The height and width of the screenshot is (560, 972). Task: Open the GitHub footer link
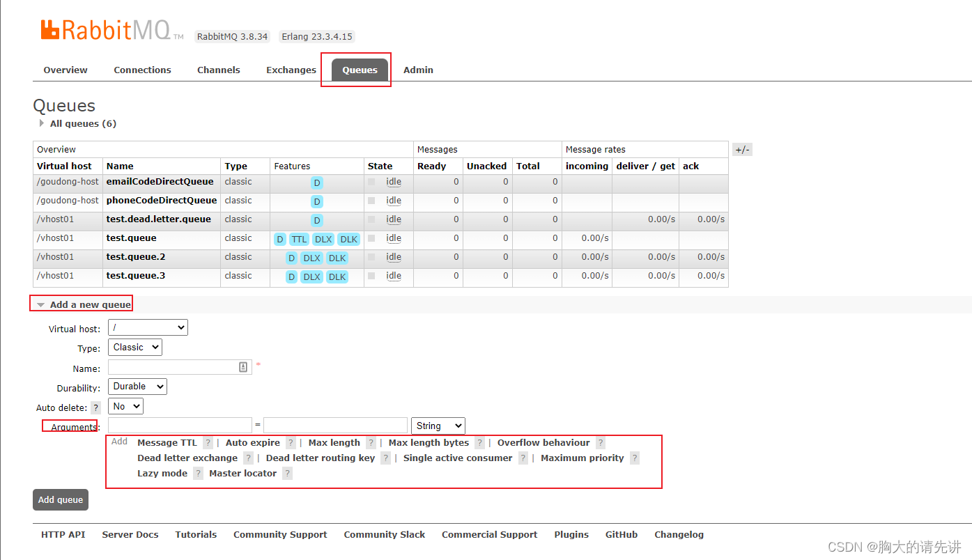tap(622, 535)
